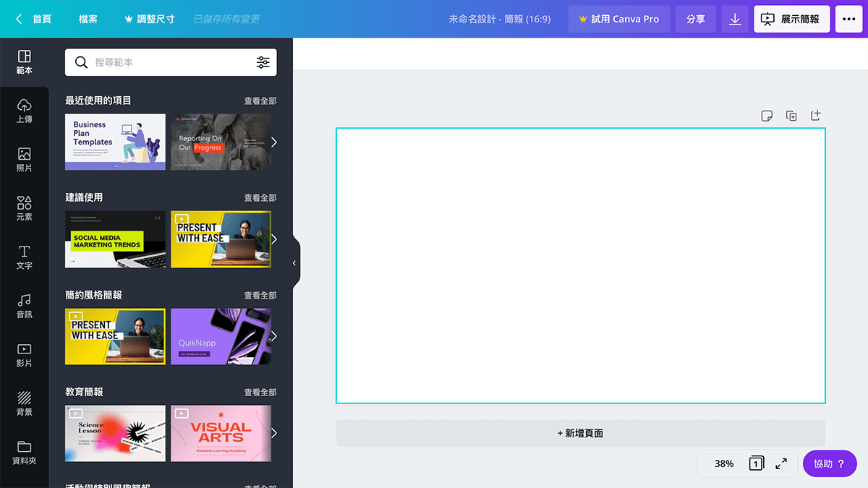This screenshot has width=868, height=488.
Task: Select the 文字 (Text) tool in sidebar
Action: click(24, 257)
